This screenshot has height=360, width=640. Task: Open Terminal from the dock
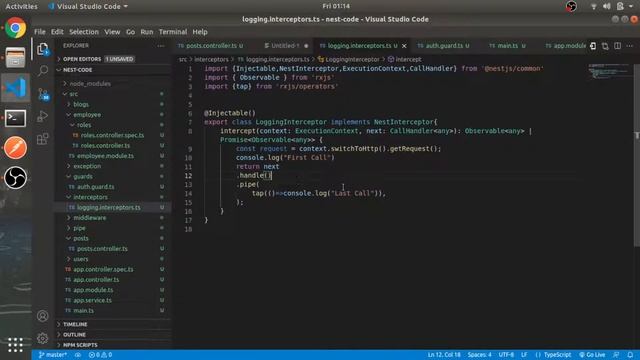(x=16, y=118)
